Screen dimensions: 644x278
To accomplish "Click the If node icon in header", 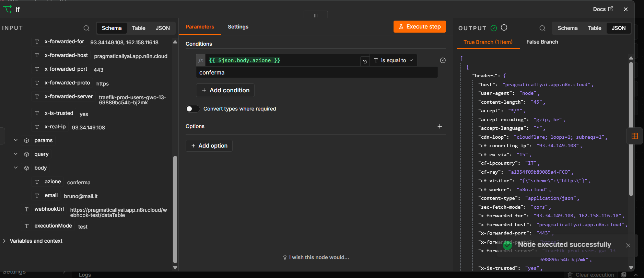I will 8,9.
